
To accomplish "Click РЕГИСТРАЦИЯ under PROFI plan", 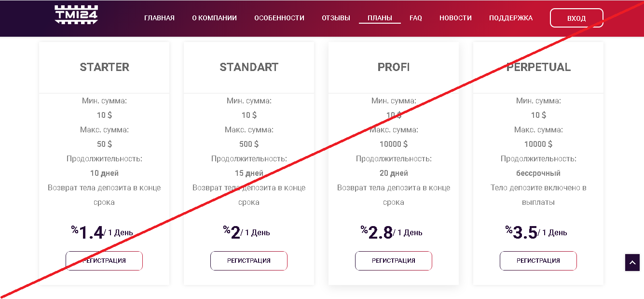I will [x=394, y=261].
